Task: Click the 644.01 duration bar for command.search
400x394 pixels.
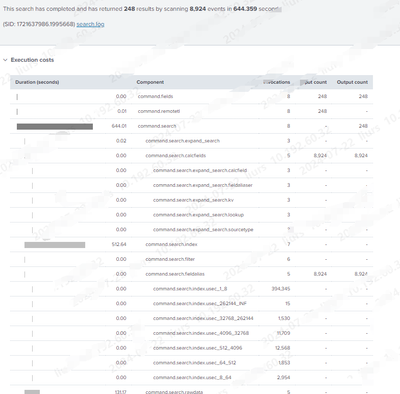Action: 55,126
